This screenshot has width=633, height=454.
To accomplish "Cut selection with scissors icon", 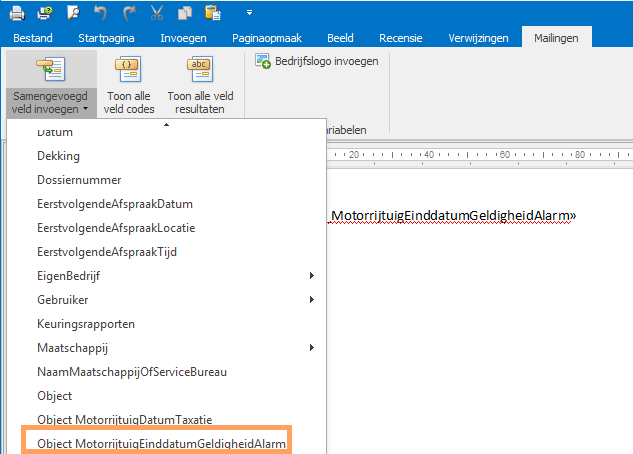I will (x=157, y=13).
